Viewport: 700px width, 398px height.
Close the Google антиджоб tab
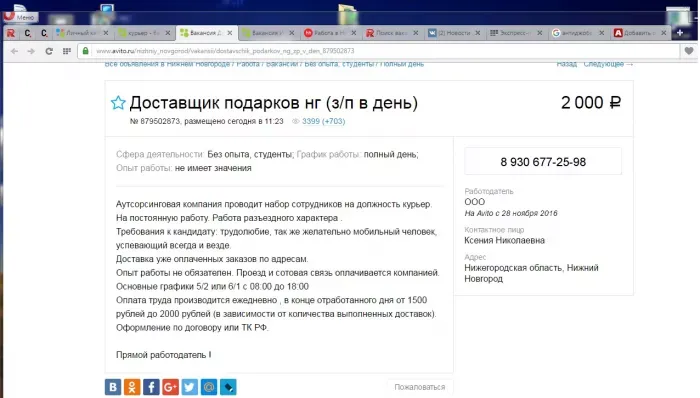pyautogui.click(x=602, y=33)
